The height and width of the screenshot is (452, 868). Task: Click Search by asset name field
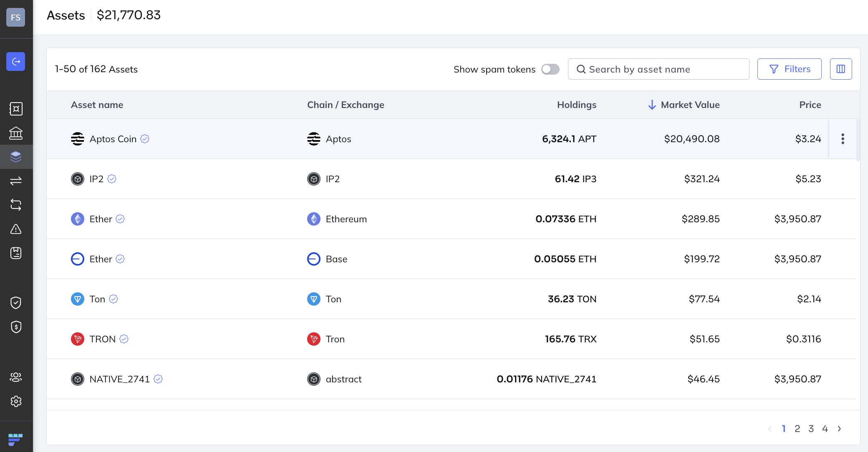point(659,69)
